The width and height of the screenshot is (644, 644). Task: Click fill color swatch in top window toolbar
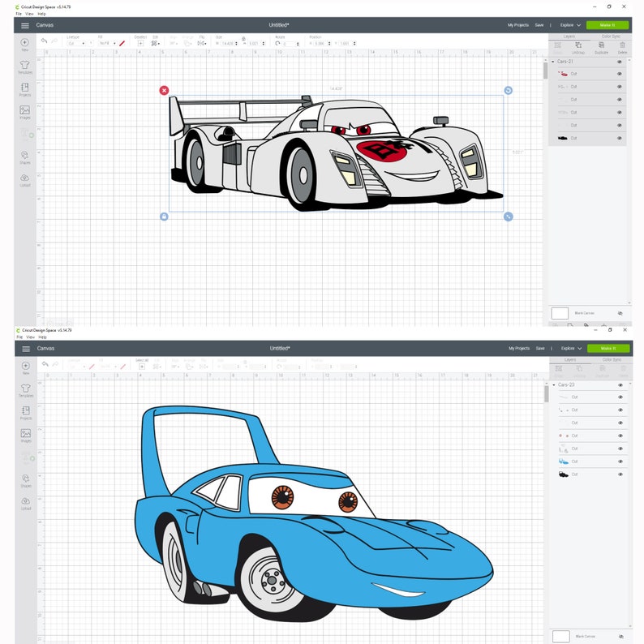tap(122, 43)
